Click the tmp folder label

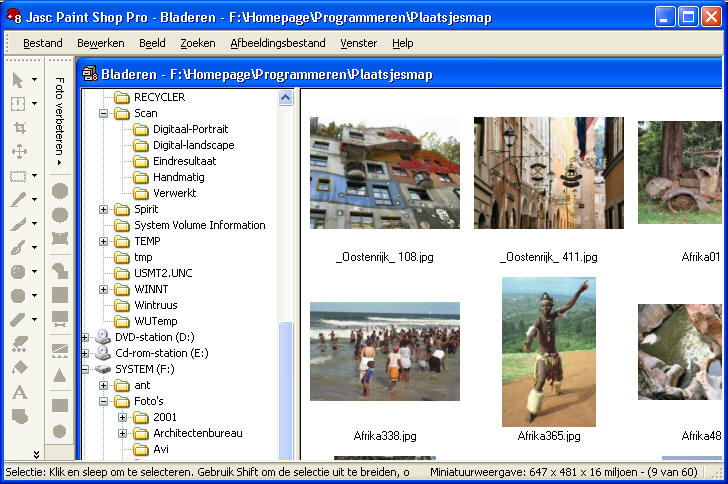(x=143, y=257)
